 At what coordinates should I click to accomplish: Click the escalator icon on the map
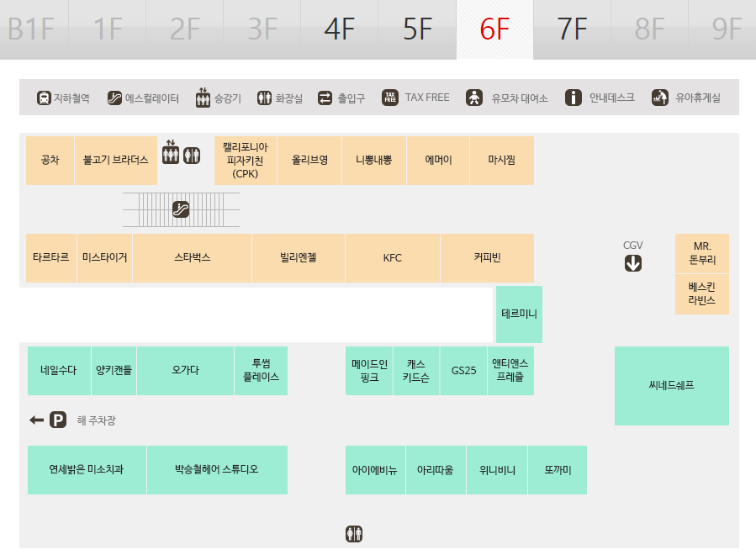[181, 209]
